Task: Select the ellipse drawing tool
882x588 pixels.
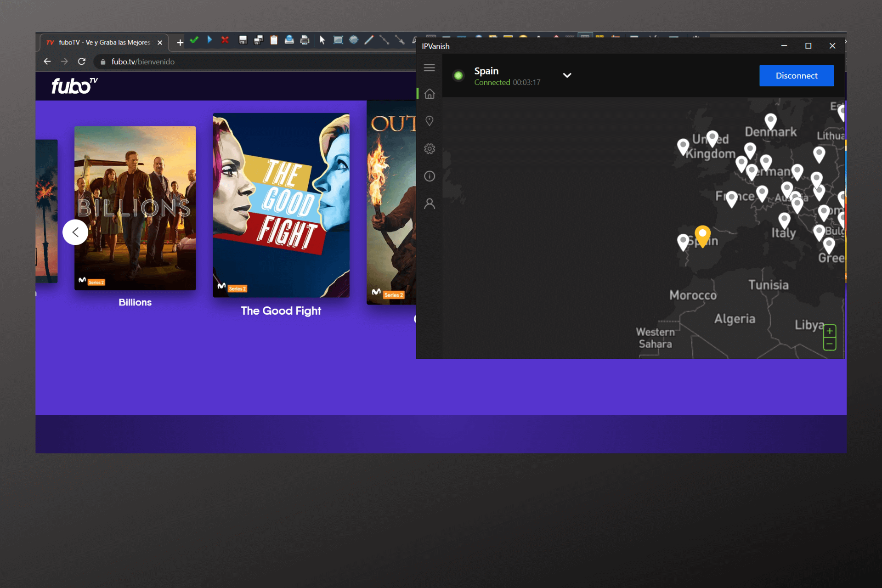Action: (353, 40)
